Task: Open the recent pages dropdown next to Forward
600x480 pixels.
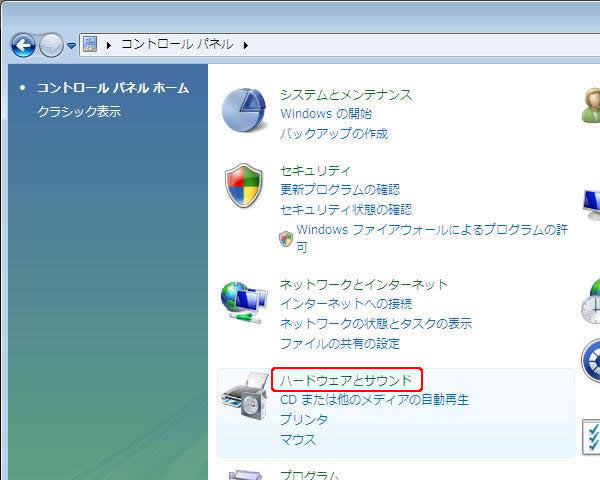Action: [71, 46]
